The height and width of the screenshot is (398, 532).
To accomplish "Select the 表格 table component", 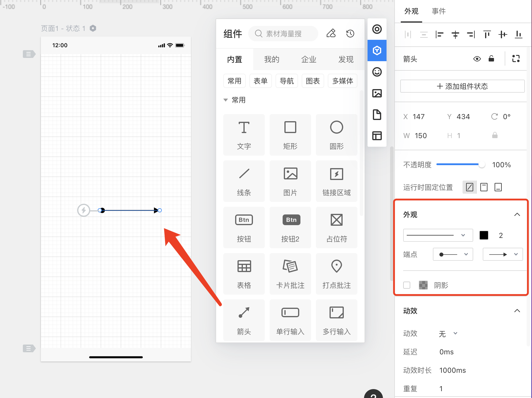I will click(244, 274).
